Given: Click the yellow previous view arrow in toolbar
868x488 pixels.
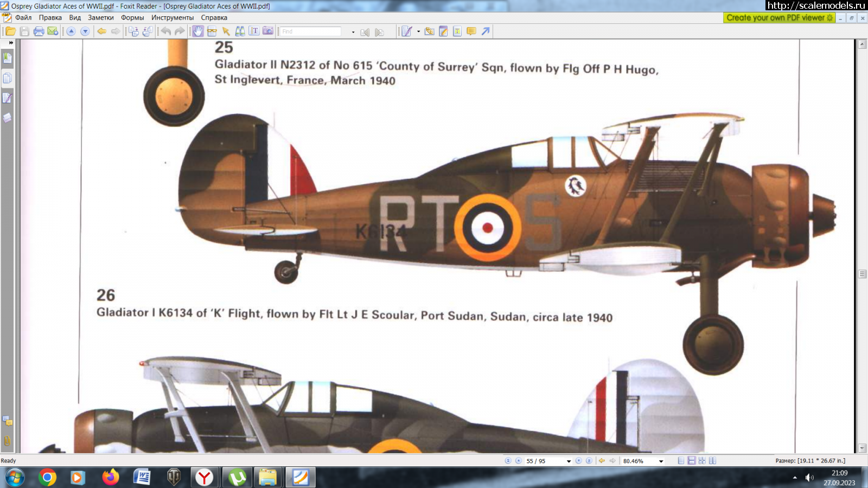Looking at the screenshot, I should [101, 31].
